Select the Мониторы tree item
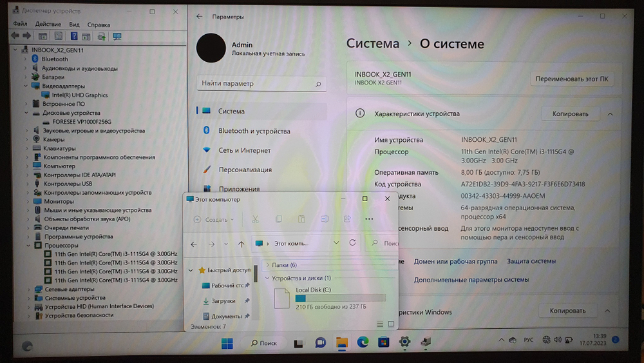 pyautogui.click(x=59, y=201)
